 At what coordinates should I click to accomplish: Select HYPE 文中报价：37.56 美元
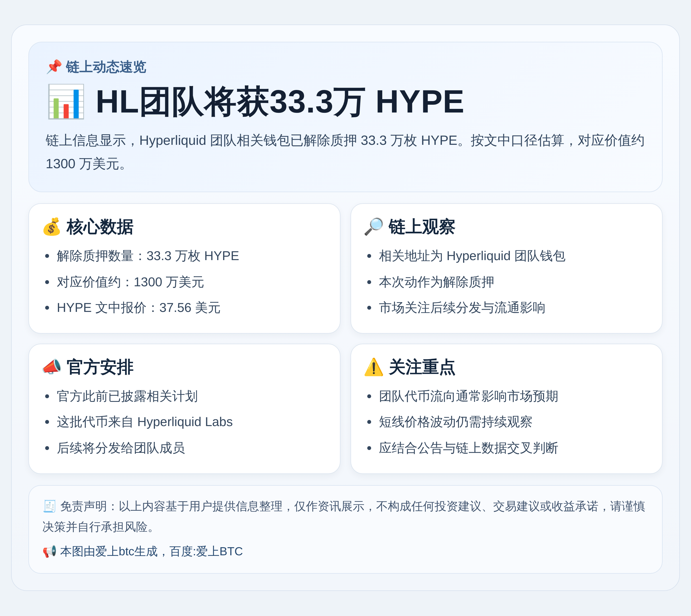[x=138, y=308]
